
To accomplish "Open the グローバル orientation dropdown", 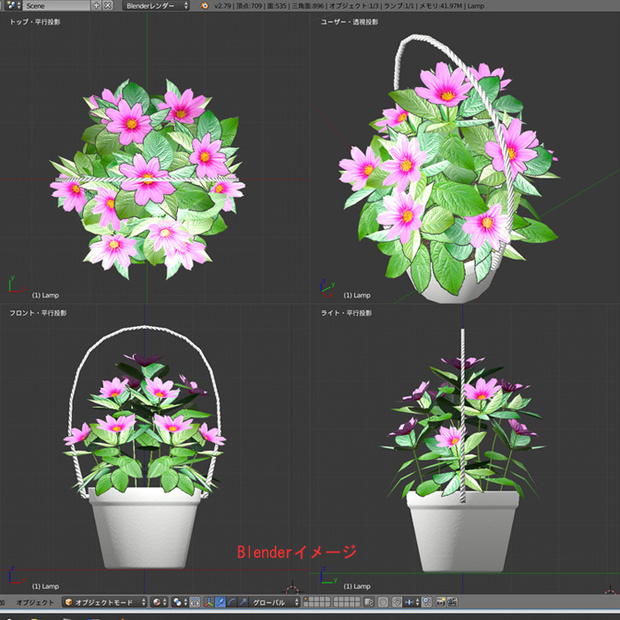I will tap(274, 602).
